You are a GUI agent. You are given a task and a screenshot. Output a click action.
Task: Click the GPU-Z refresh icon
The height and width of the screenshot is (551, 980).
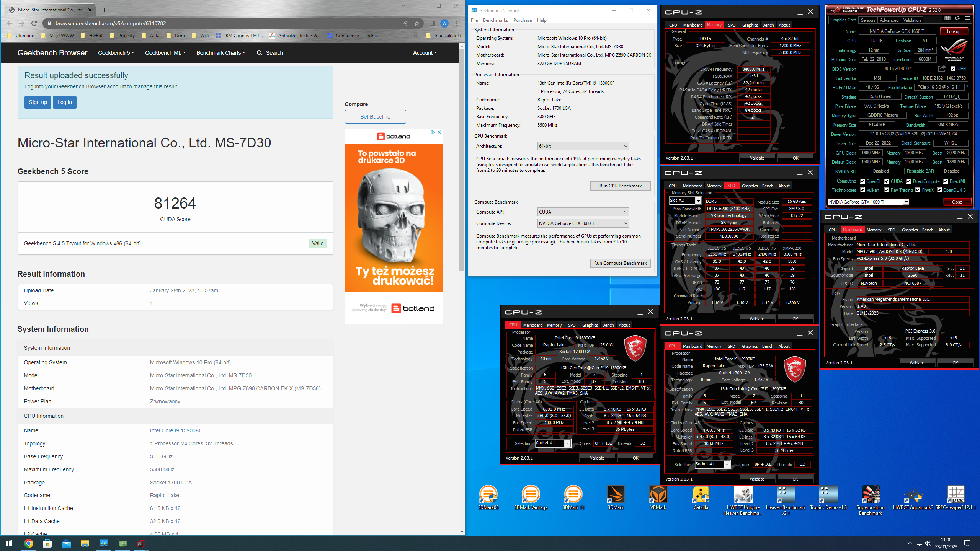957,18
